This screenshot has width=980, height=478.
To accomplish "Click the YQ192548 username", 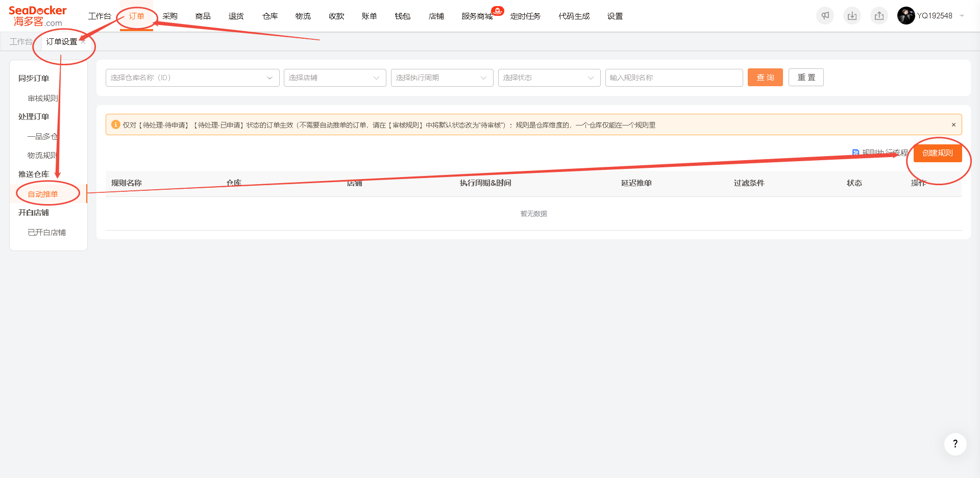I will point(935,16).
